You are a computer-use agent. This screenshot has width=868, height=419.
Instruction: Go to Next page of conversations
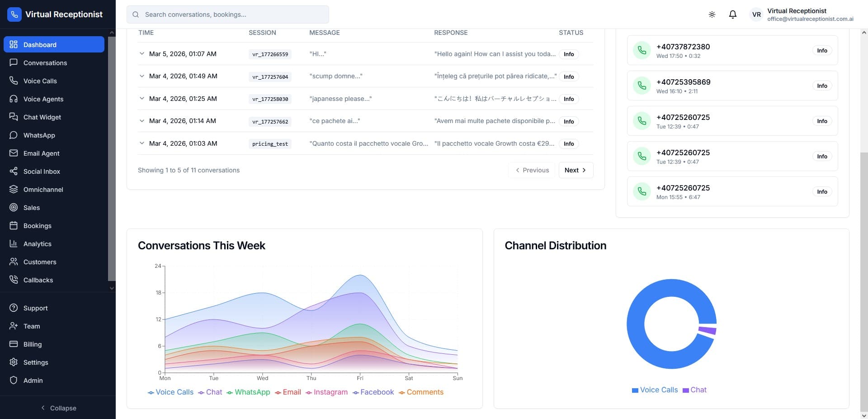(576, 170)
